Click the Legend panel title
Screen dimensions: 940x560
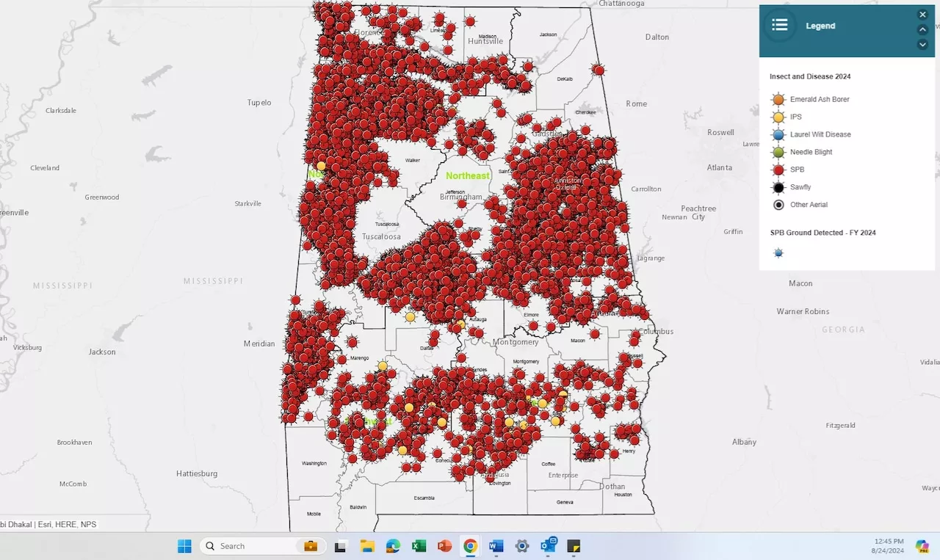click(x=820, y=26)
